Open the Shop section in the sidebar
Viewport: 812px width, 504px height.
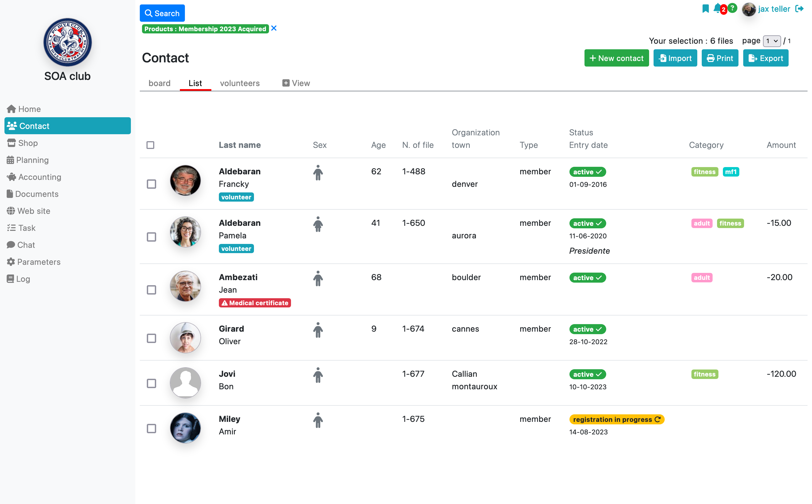(x=28, y=143)
